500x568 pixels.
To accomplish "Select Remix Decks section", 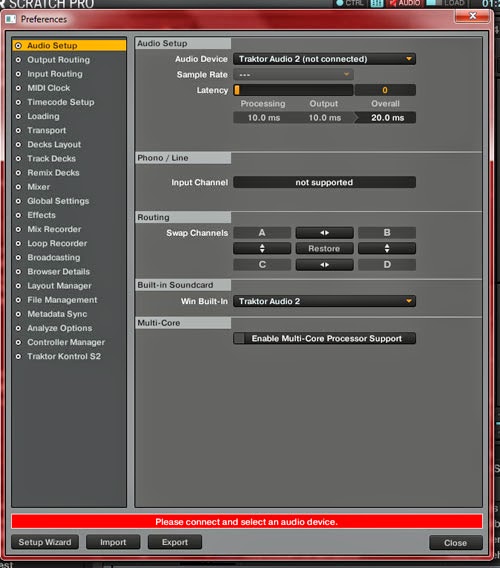I will [53, 173].
